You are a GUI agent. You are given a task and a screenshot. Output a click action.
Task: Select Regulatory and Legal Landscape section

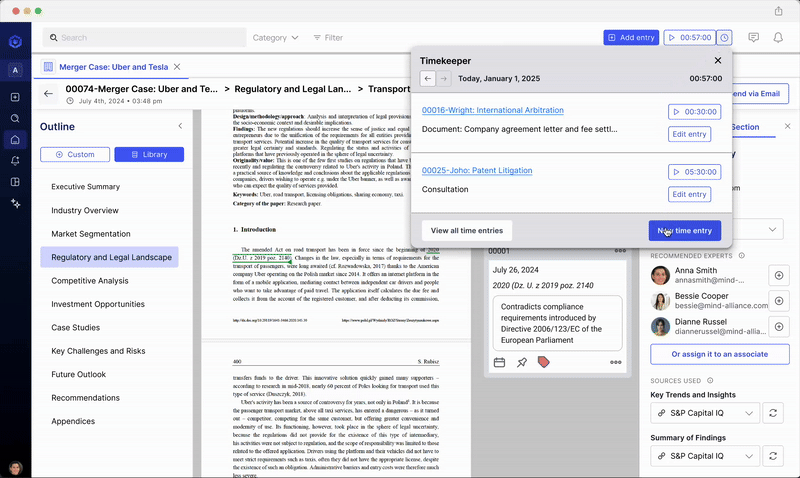pos(110,257)
